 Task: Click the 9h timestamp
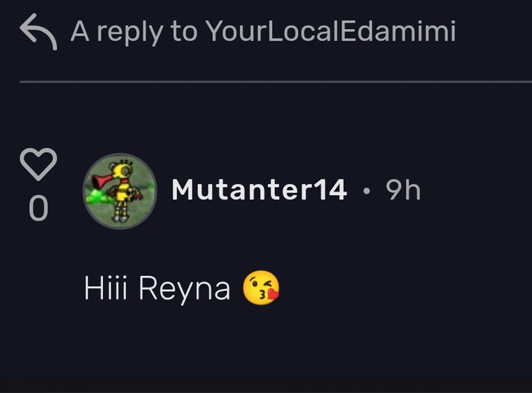point(403,189)
